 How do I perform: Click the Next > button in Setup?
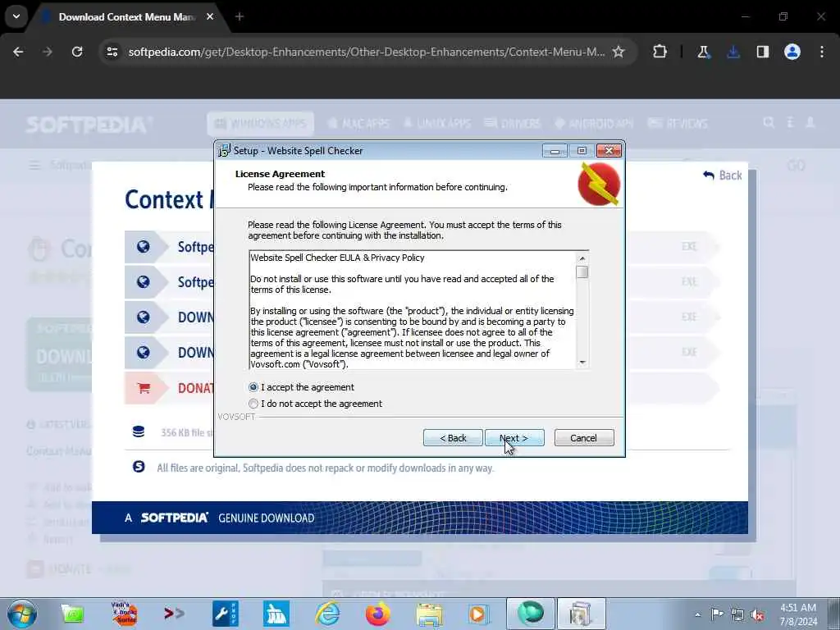(x=514, y=438)
